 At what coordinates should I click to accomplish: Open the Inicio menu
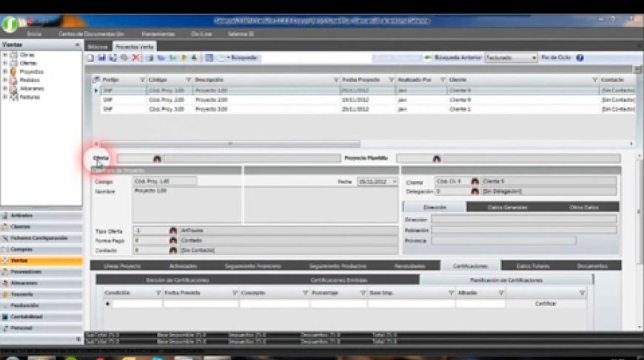pos(34,34)
